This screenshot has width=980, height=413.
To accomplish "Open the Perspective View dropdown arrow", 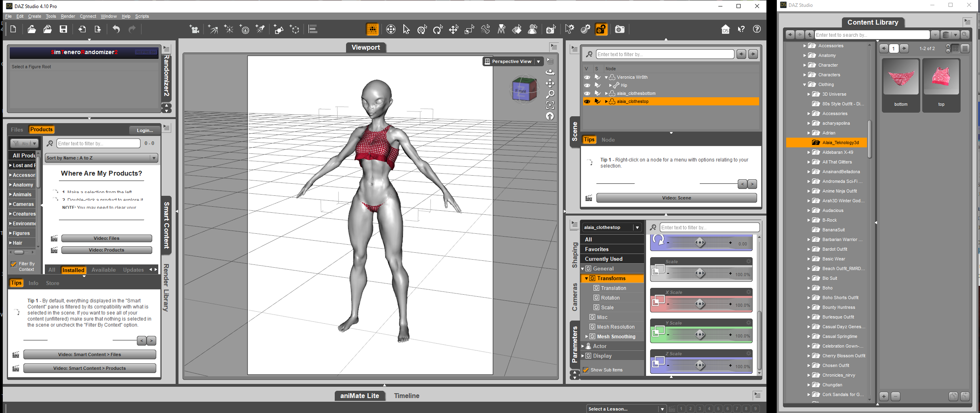I will click(538, 61).
